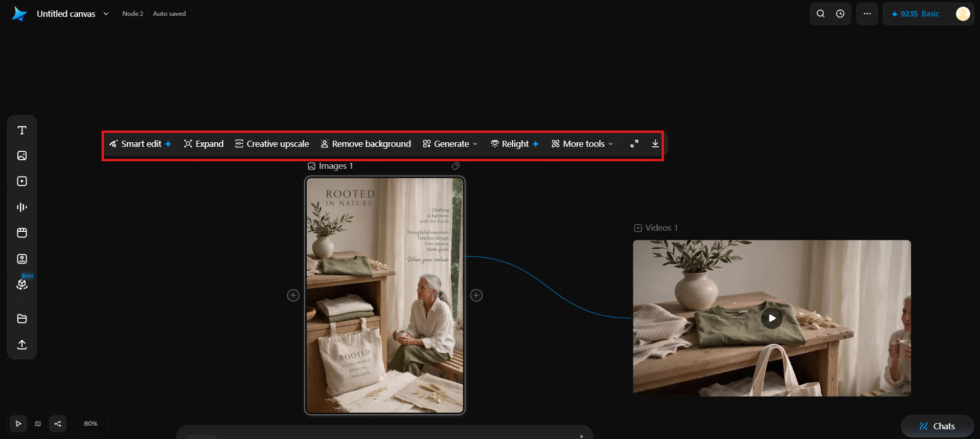Image resolution: width=980 pixels, height=439 pixels.
Task: Open the 80% zoom level control
Action: (90, 424)
